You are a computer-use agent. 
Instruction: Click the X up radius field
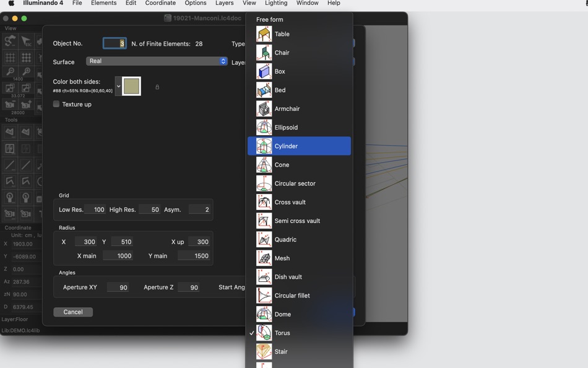[x=199, y=242]
